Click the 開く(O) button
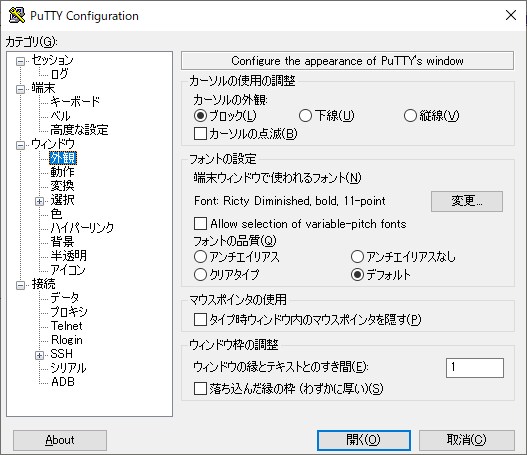This screenshot has height=455, width=527. tap(364, 440)
